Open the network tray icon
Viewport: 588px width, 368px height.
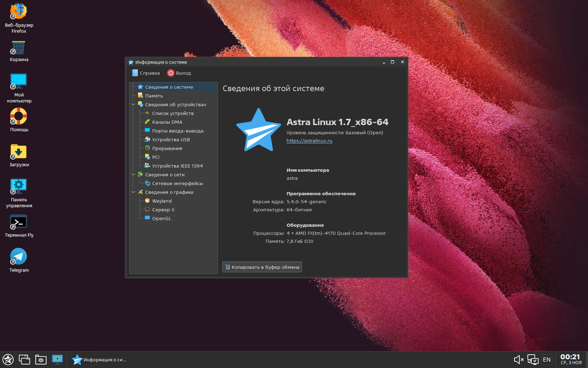pos(533,360)
